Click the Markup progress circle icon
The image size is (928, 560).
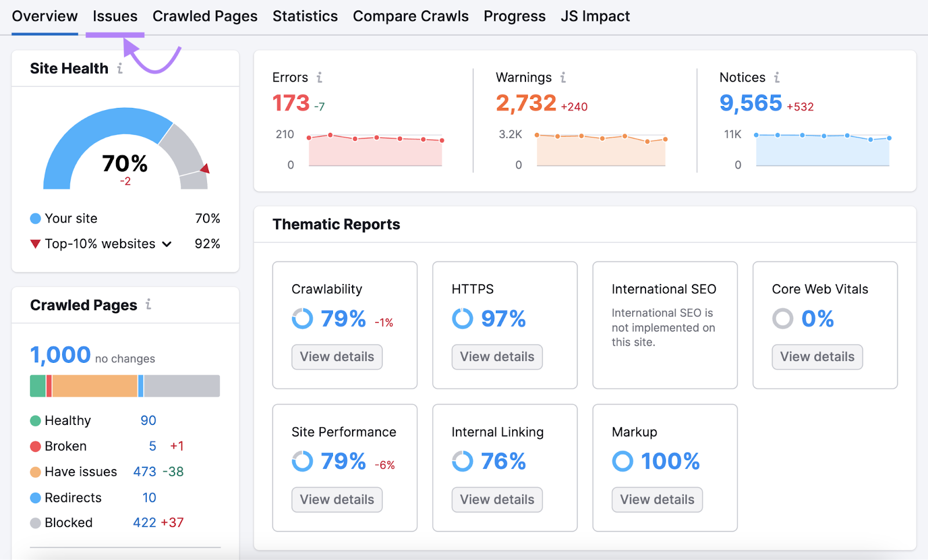click(x=622, y=461)
